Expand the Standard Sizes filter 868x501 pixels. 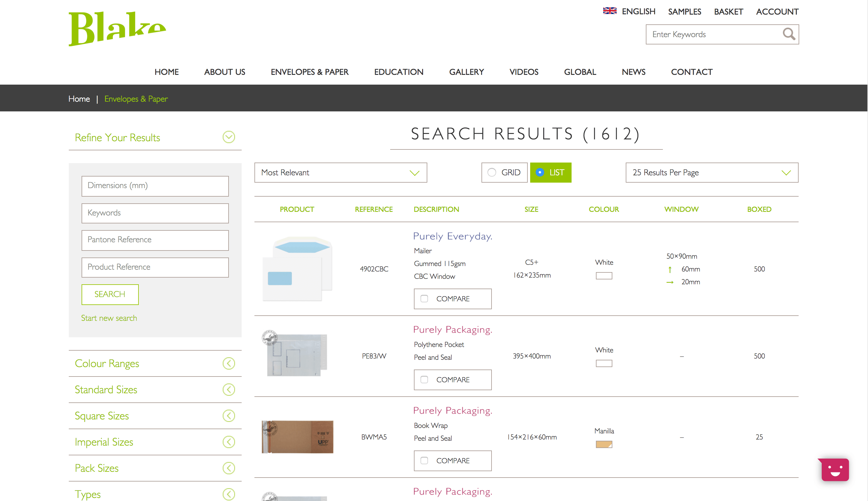tap(155, 390)
